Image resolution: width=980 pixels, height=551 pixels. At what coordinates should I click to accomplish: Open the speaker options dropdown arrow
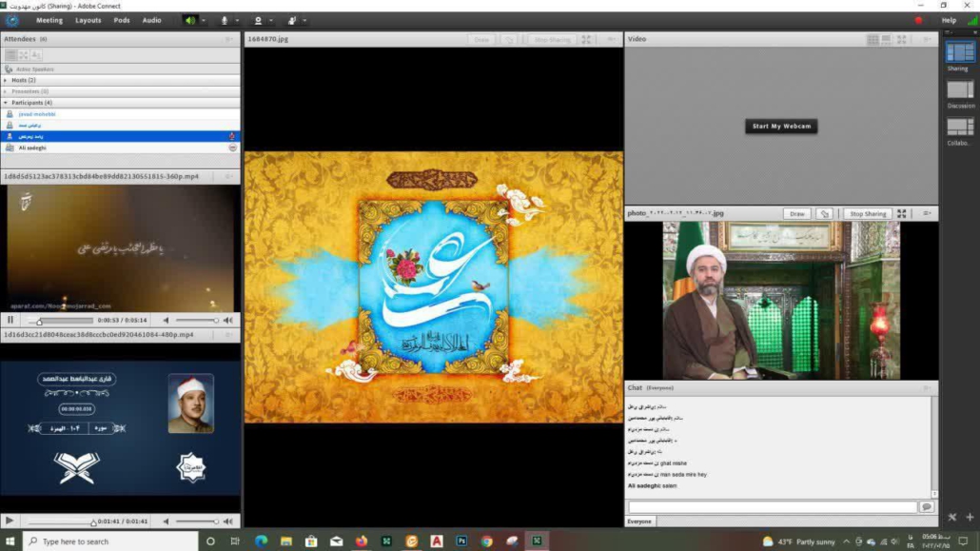(203, 21)
